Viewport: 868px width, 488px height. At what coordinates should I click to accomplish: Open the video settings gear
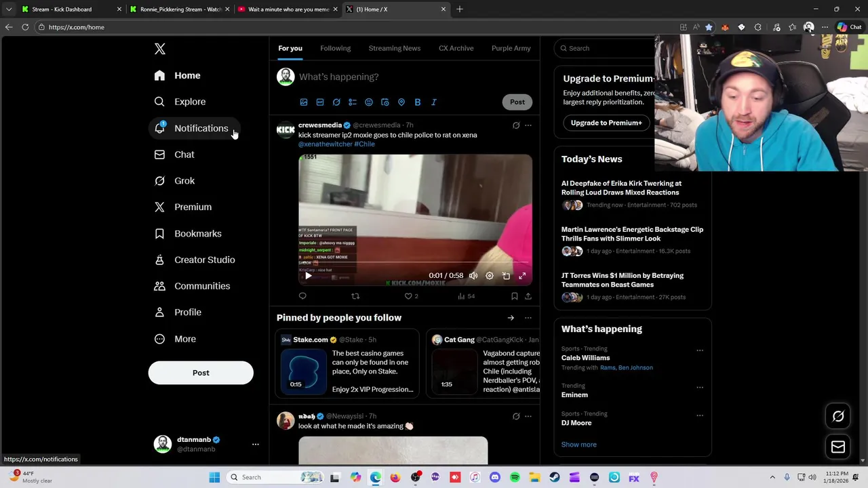pos(490,276)
